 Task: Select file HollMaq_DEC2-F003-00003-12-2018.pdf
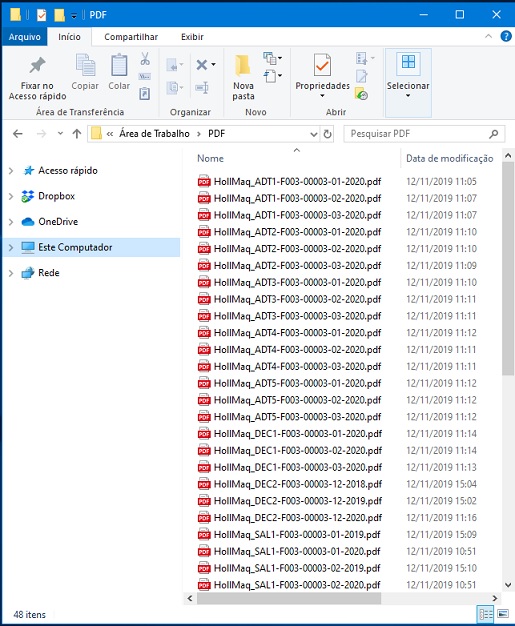point(298,484)
